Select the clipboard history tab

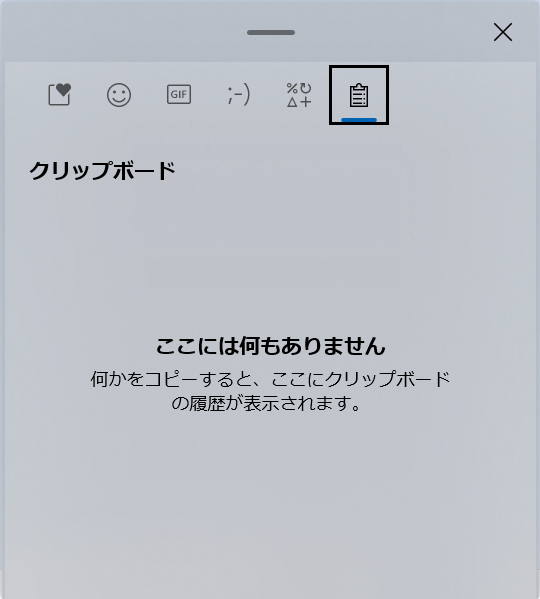click(x=359, y=94)
